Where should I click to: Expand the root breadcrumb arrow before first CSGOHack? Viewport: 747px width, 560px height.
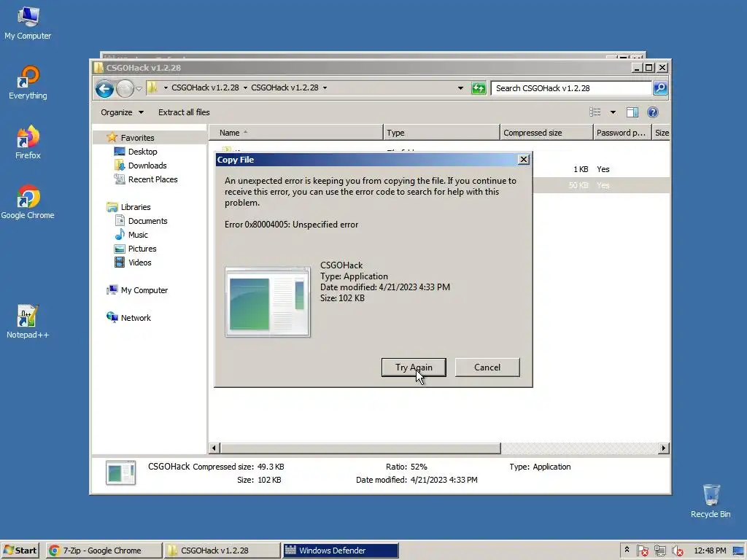click(166, 87)
